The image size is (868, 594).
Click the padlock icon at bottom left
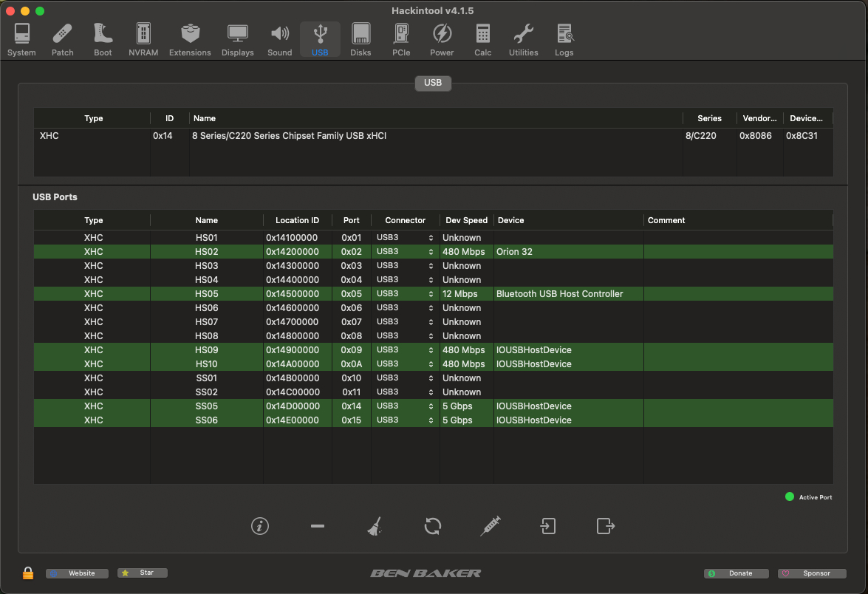(x=28, y=573)
